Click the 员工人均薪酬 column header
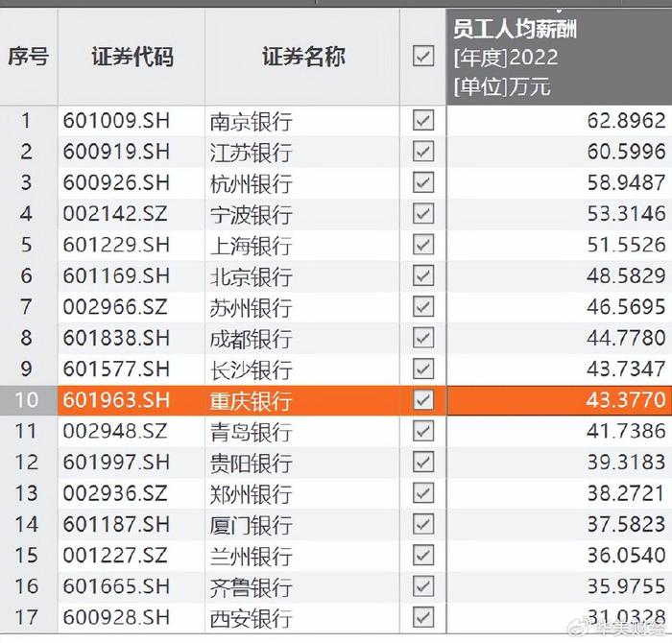Image resolution: width=672 pixels, height=643 pixels. pos(559,57)
